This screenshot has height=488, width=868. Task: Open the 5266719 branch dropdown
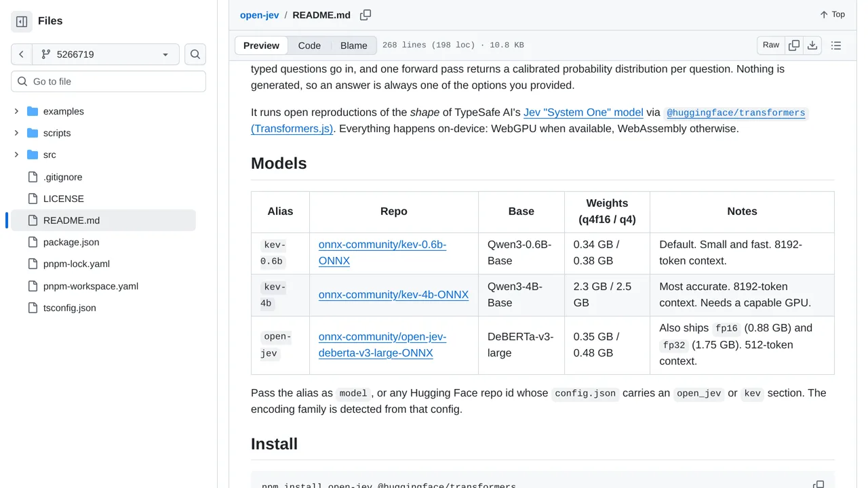point(106,54)
